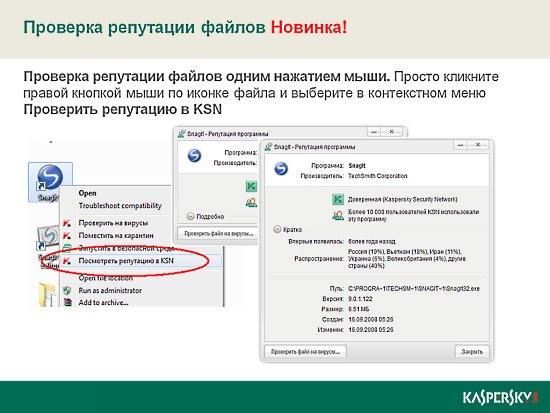Image resolution: width=550 pixels, height=413 pixels.
Task: Choose Поместить на карантин menu entry
Action: [116, 235]
